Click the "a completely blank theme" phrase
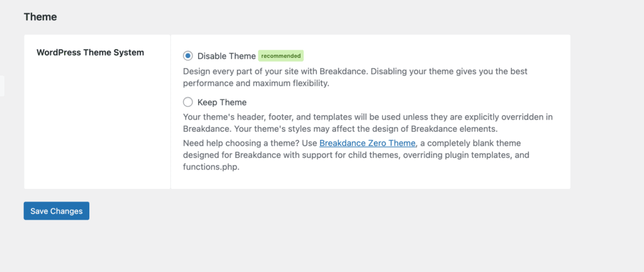 pos(471,144)
